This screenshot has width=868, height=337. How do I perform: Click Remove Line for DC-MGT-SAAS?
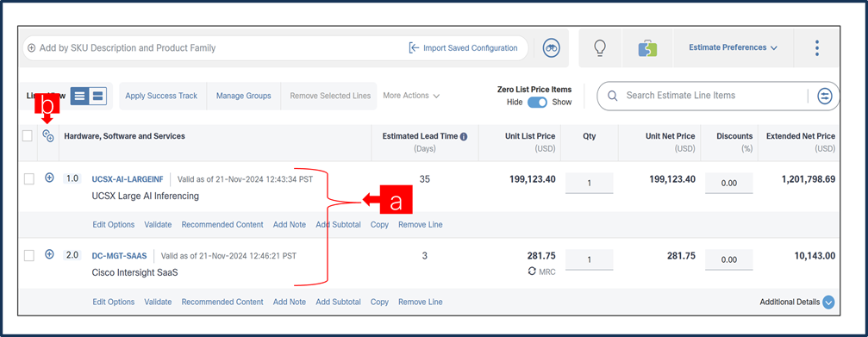tap(421, 303)
